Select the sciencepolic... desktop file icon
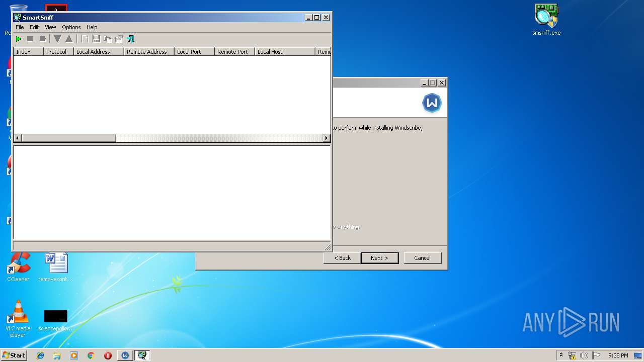This screenshot has width=644, height=362. (x=55, y=320)
